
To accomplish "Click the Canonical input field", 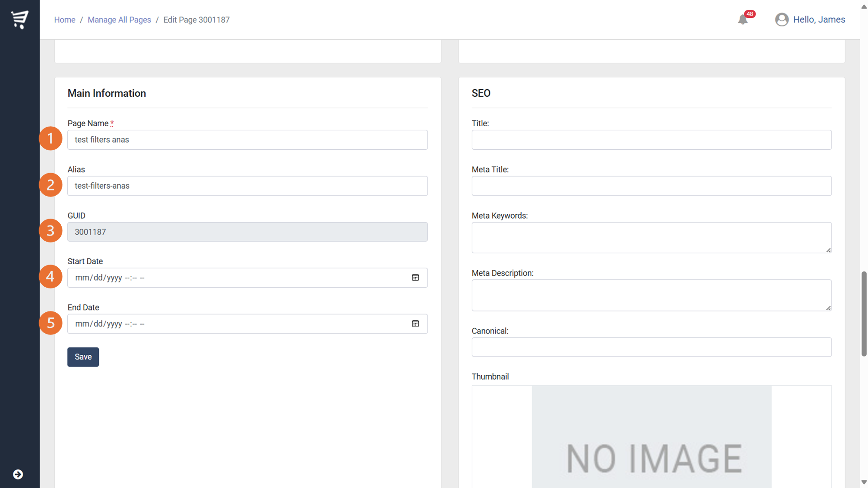I will coord(651,347).
